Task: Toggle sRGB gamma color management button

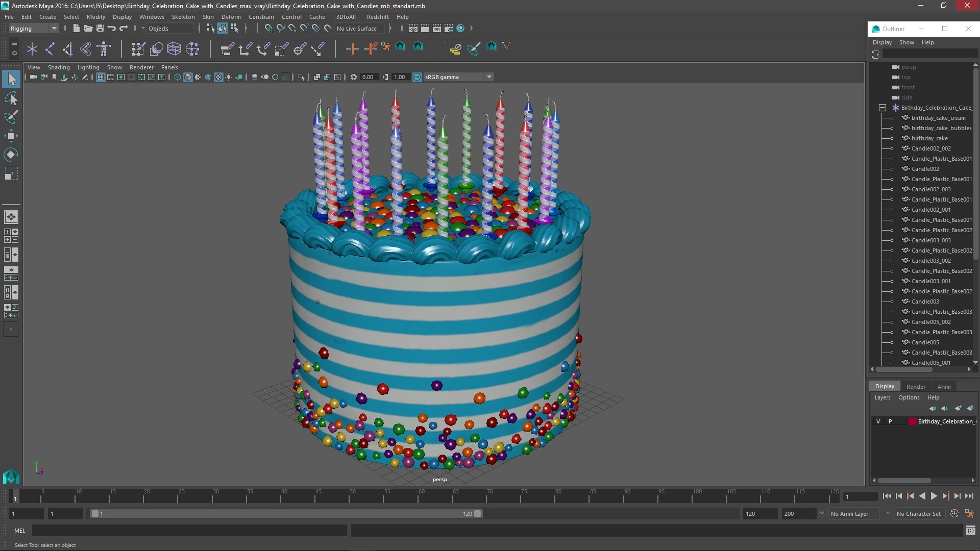Action: pyautogui.click(x=417, y=77)
